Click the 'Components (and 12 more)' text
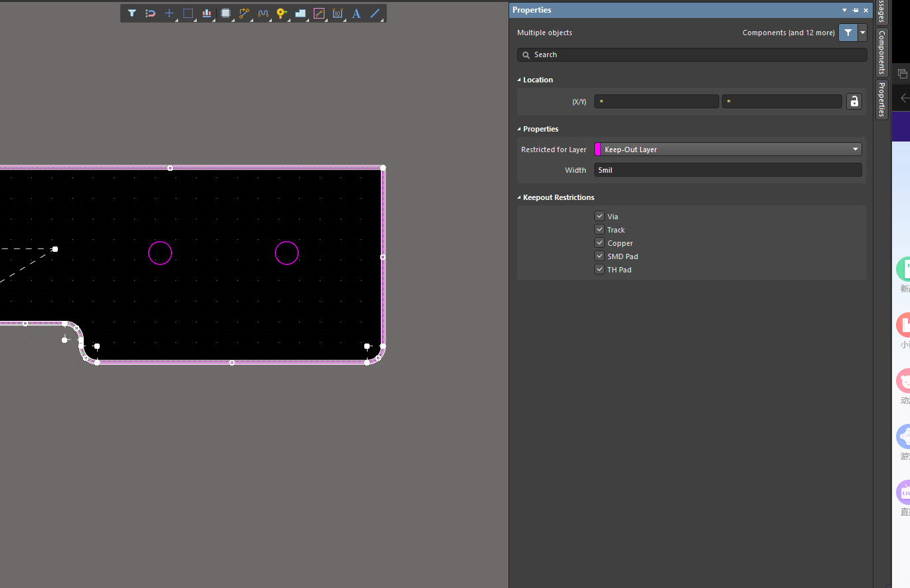Screen dimensions: 910x588 tap(788, 33)
